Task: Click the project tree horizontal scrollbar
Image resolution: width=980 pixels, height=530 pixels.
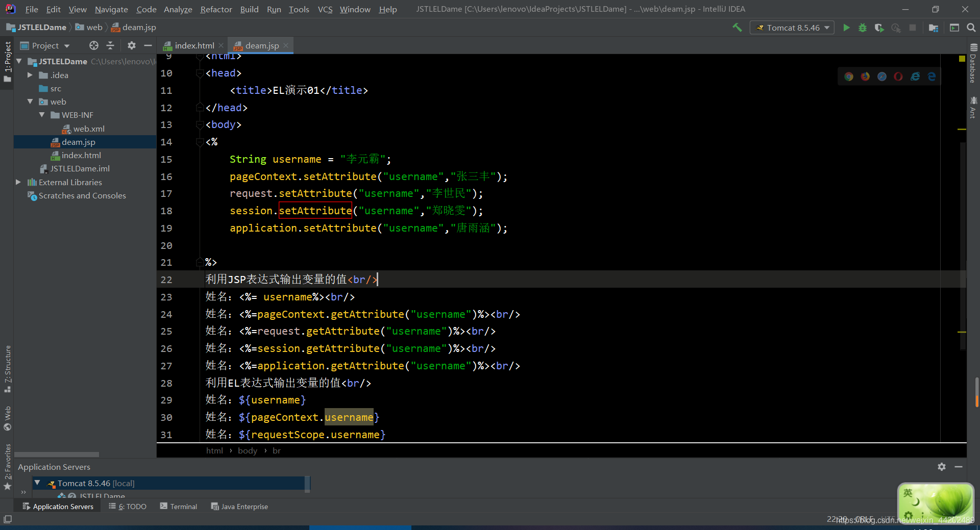Action: pyautogui.click(x=57, y=454)
